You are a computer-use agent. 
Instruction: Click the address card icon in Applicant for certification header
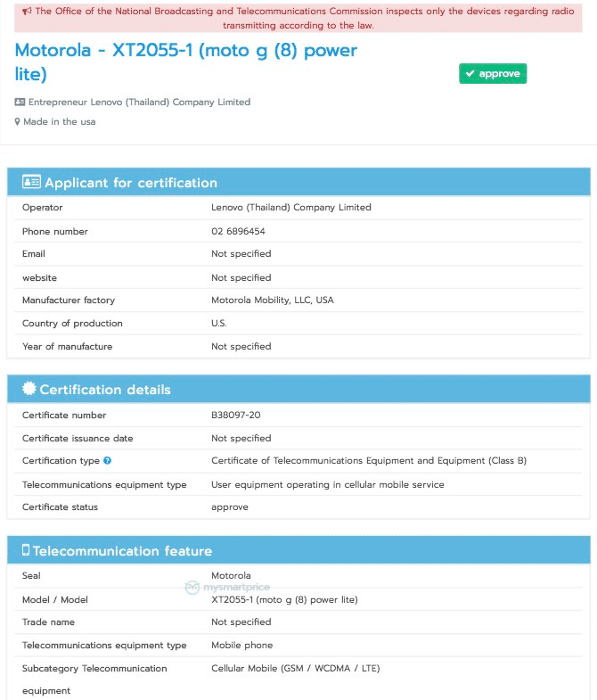[31, 182]
